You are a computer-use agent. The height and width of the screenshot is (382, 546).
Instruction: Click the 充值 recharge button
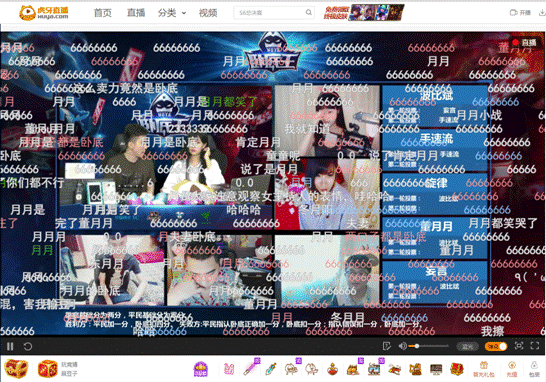[x=512, y=369]
